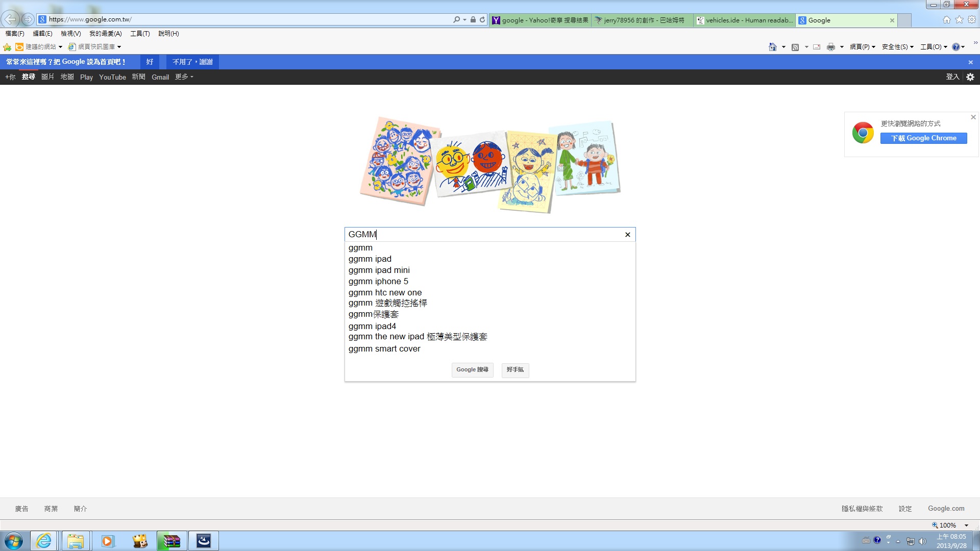This screenshot has height=551, width=980.
Task: Expand the zoom level 100% dropdown arrow
Action: tap(966, 525)
